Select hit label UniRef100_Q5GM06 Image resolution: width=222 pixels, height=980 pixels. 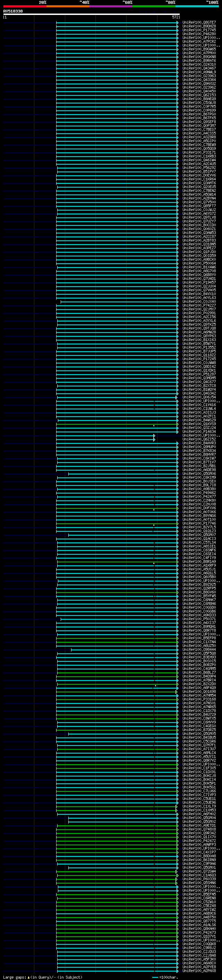199,473
